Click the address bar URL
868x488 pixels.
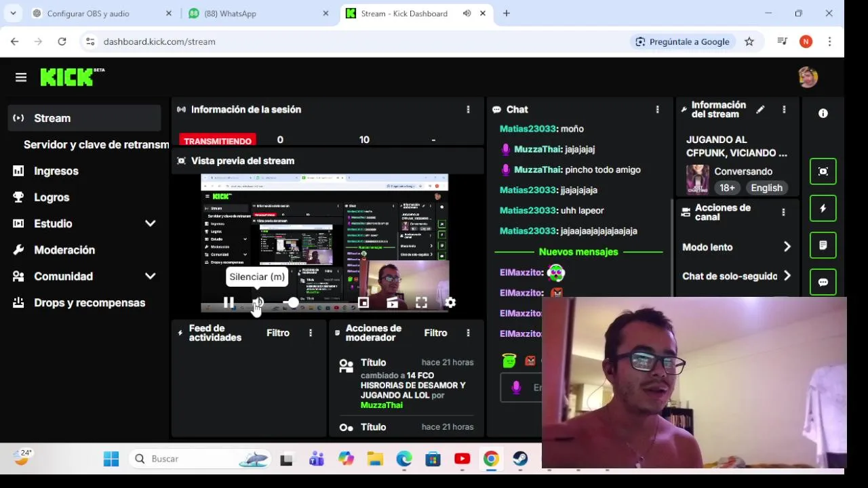point(159,41)
